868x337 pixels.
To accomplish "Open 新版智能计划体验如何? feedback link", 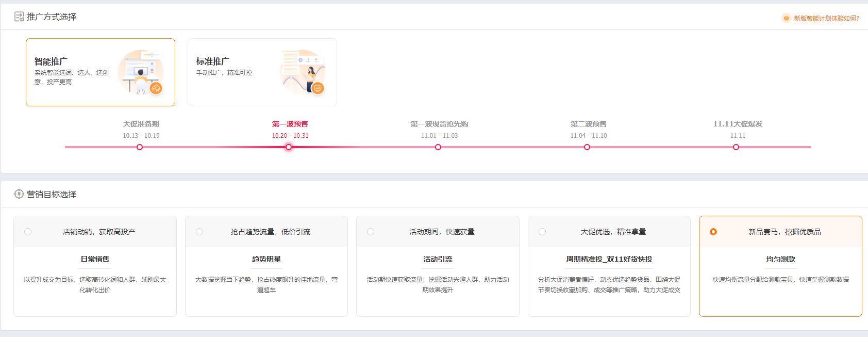I will click(x=826, y=18).
